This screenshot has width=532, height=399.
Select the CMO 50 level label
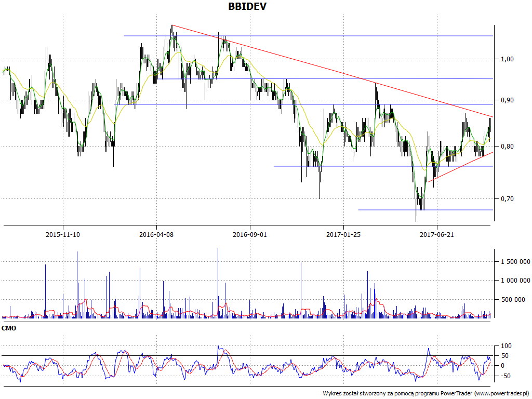505,356
